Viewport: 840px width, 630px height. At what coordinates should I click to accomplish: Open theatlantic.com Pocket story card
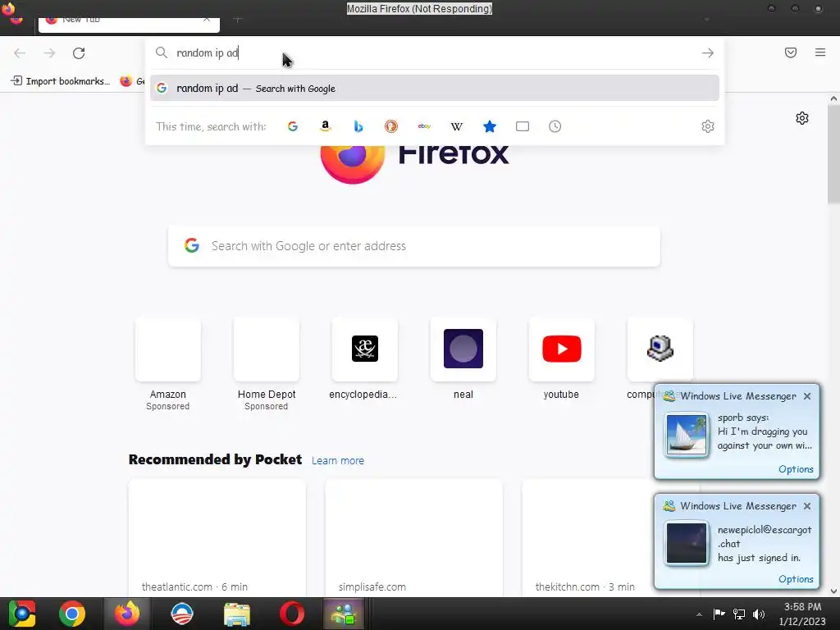pos(217,538)
